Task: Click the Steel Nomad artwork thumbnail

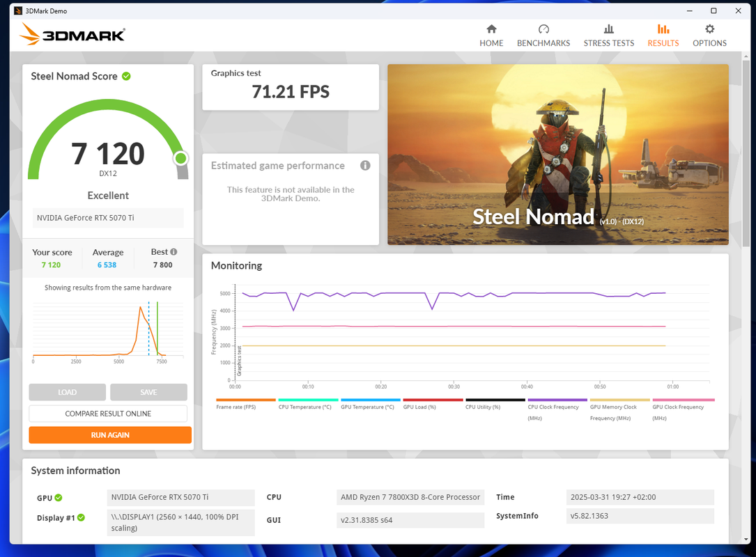Action: [x=558, y=155]
